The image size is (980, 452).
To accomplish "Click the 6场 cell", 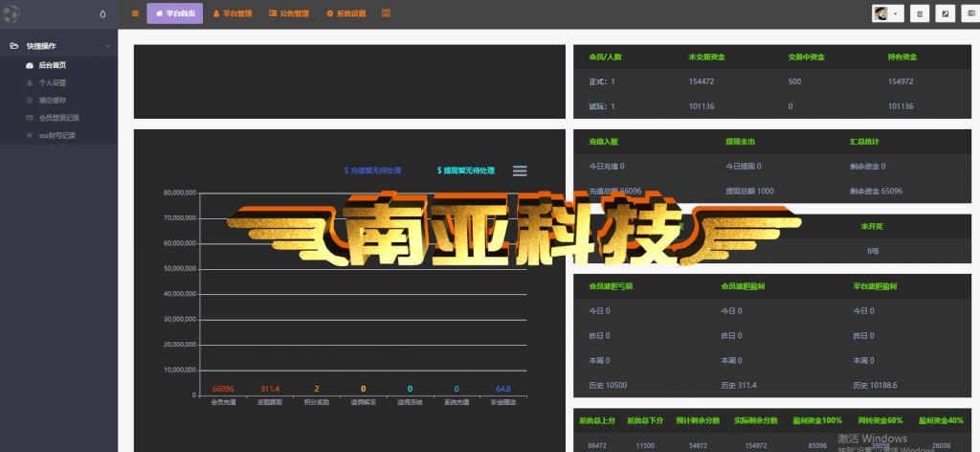I will click(x=873, y=251).
